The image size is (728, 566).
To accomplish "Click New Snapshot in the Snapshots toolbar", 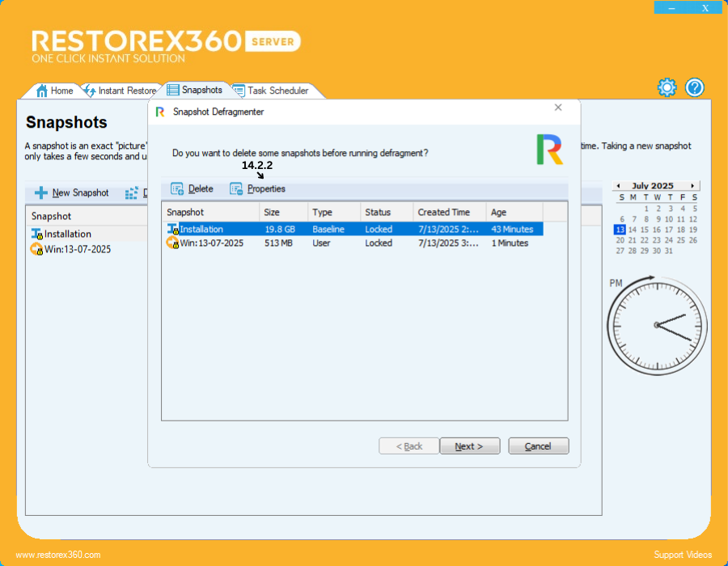I will [72, 192].
